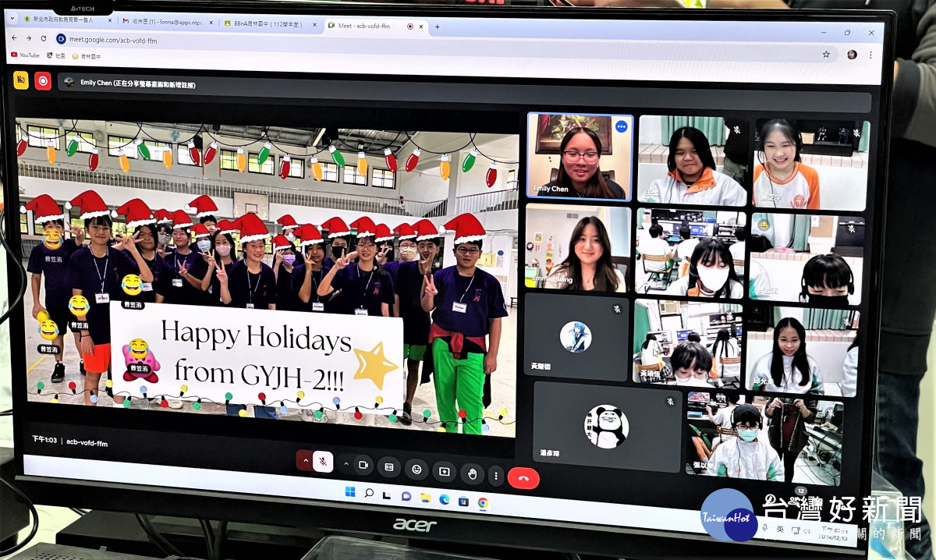This screenshot has height=560, width=936.
Task: Expand audio settings arrow beside microphone
Action: pyautogui.click(x=304, y=461)
